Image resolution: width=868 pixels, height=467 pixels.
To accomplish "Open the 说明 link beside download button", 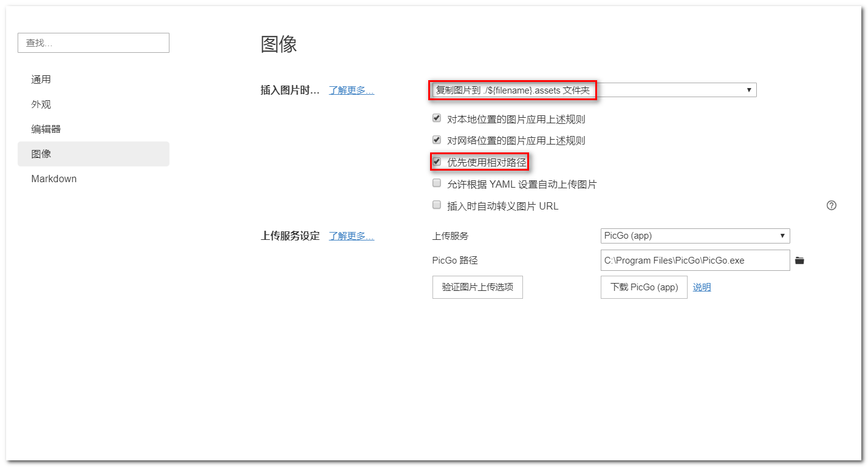I will click(x=702, y=287).
